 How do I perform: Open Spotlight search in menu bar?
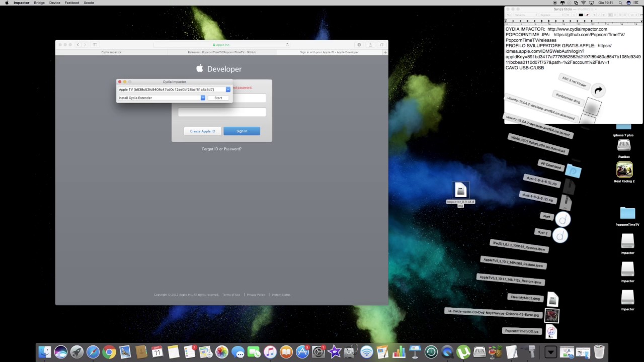(619, 3)
